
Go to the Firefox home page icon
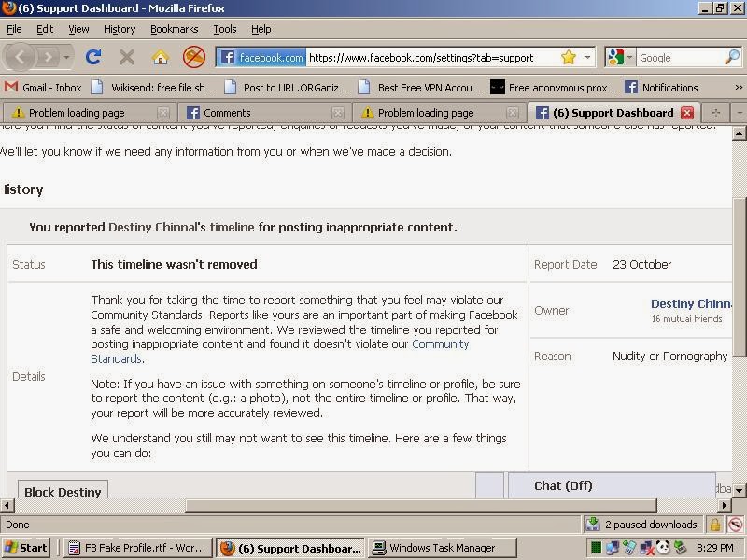pos(161,58)
